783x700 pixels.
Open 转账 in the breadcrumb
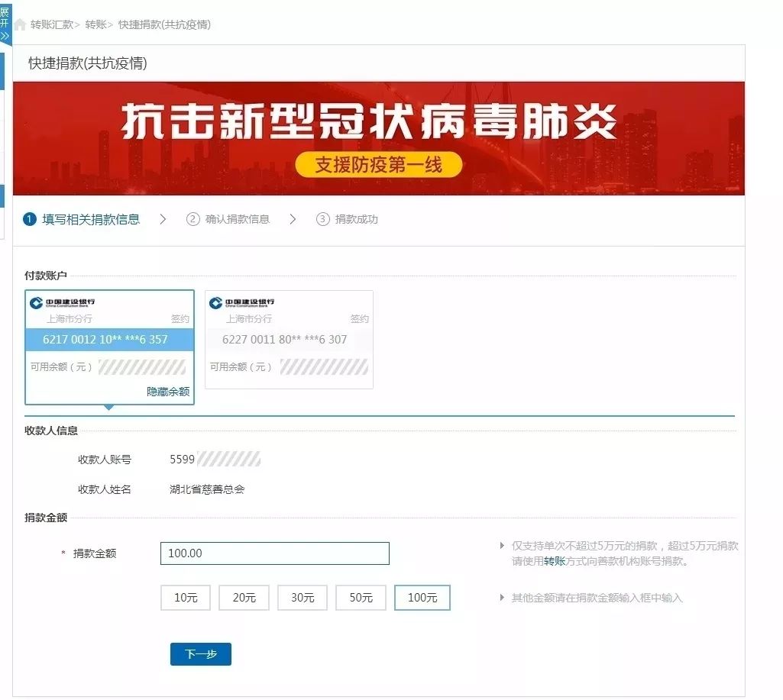pos(97,24)
